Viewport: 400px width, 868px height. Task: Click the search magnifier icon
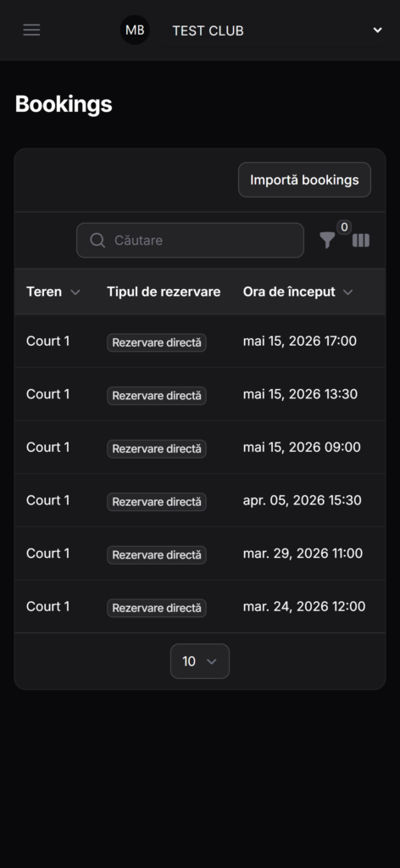[97, 240]
